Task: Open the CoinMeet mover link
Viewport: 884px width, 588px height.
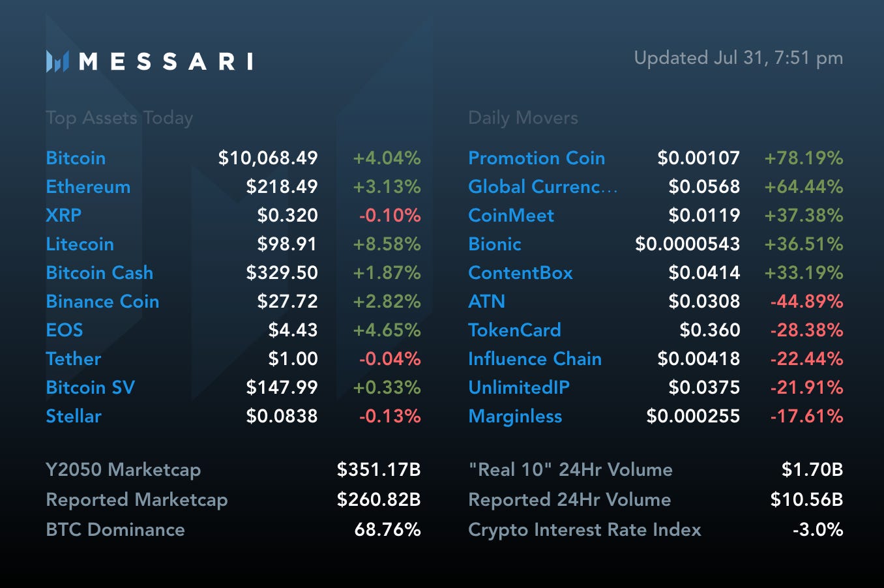Action: [511, 216]
